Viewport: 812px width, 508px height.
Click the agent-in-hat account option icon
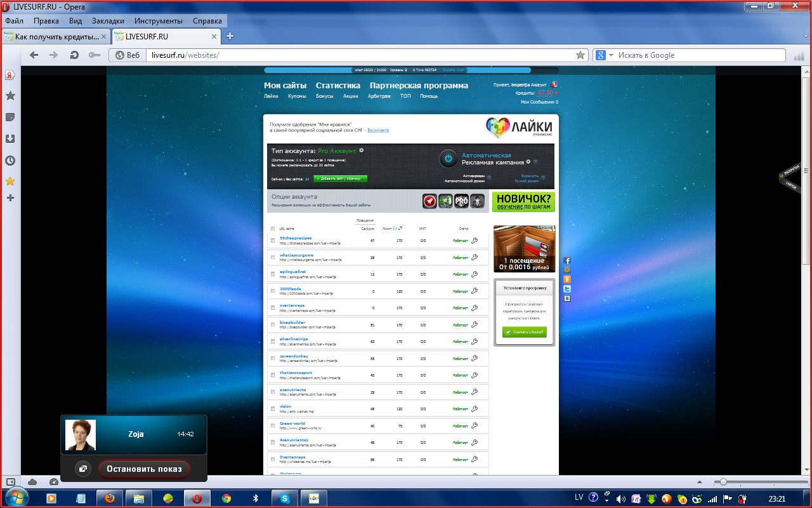point(477,201)
